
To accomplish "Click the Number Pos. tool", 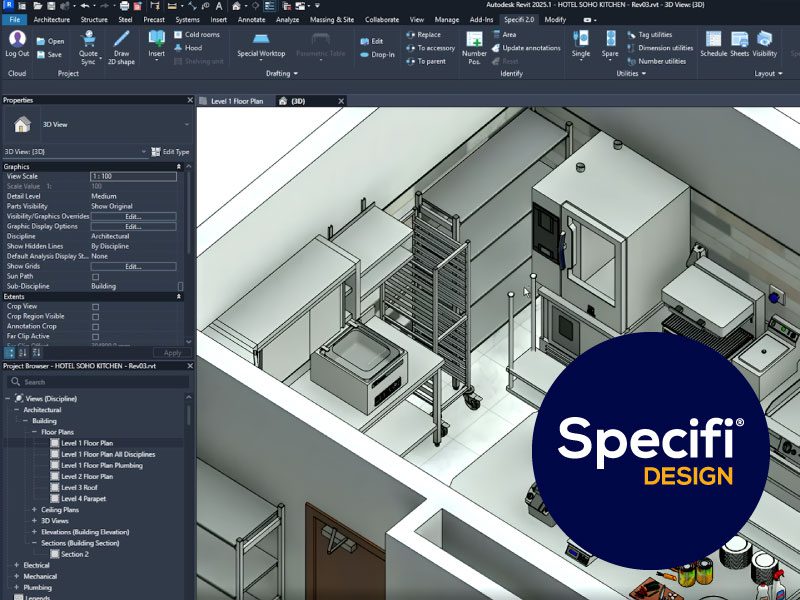I will click(x=474, y=47).
